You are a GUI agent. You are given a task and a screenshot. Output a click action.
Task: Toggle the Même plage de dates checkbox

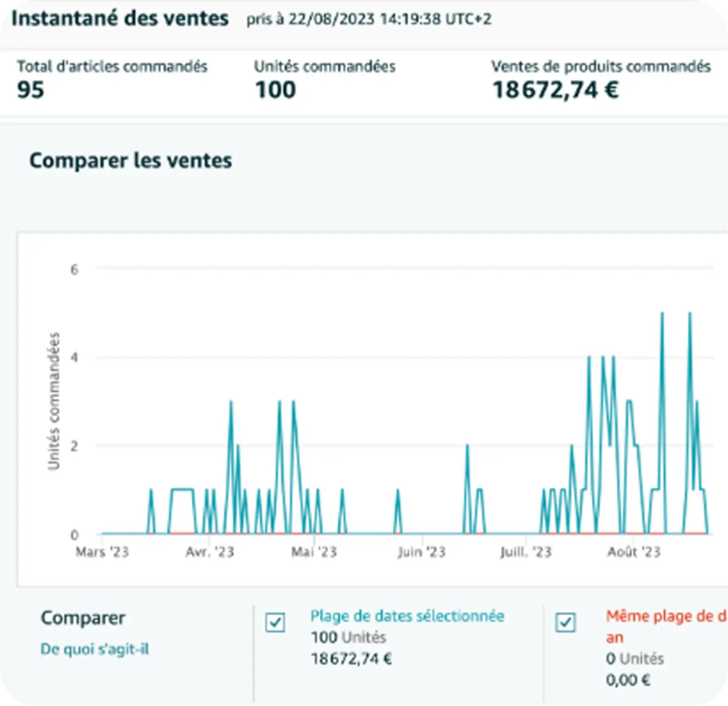click(x=565, y=622)
